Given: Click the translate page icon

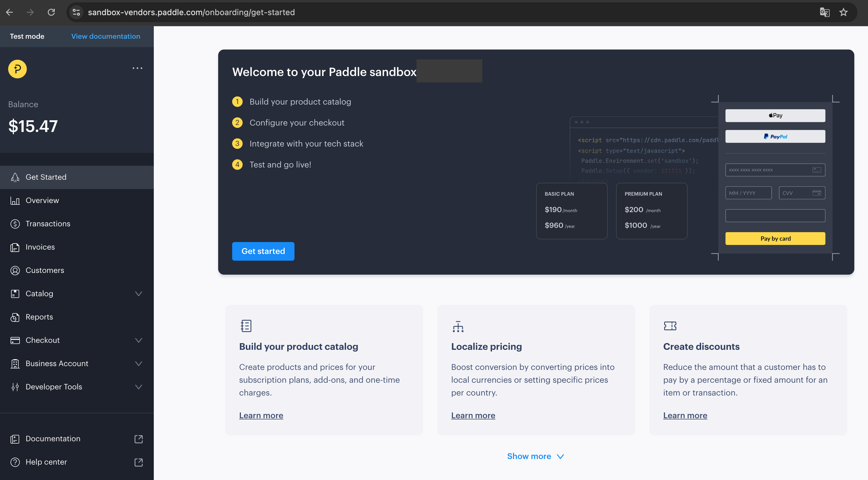Looking at the screenshot, I should (824, 13).
